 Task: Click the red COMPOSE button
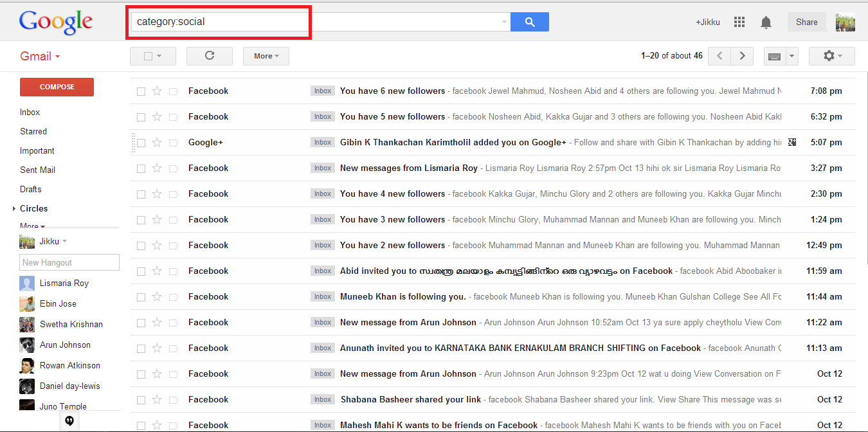(57, 87)
